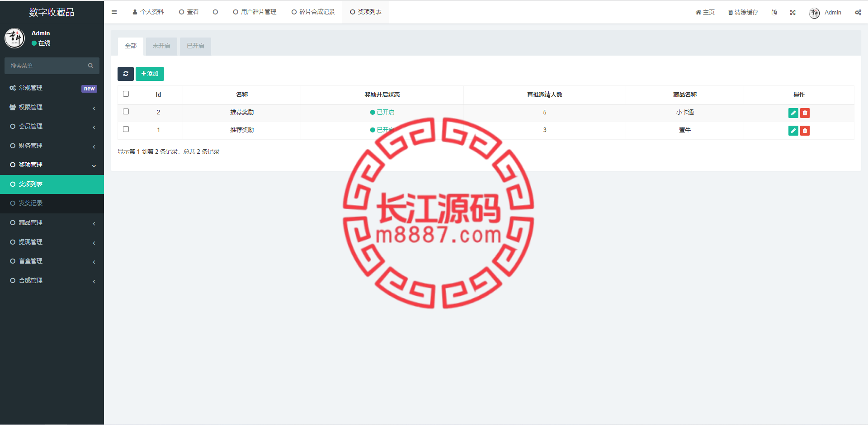
Task: Click the 数字收藏品 site title
Action: point(52,12)
